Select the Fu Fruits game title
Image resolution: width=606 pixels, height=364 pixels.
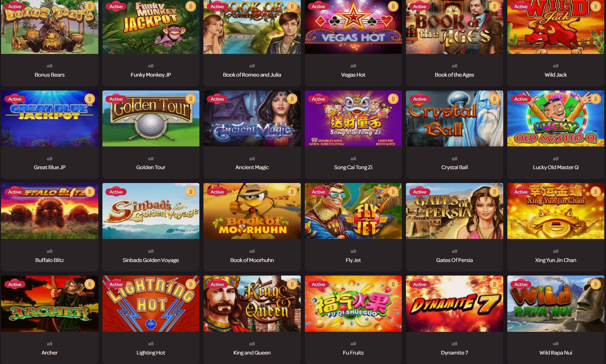(x=353, y=353)
